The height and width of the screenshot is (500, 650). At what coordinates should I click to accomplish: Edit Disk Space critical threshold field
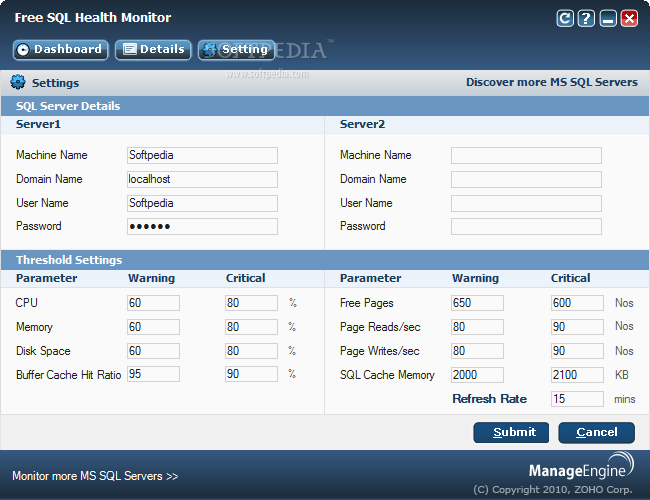coord(251,351)
